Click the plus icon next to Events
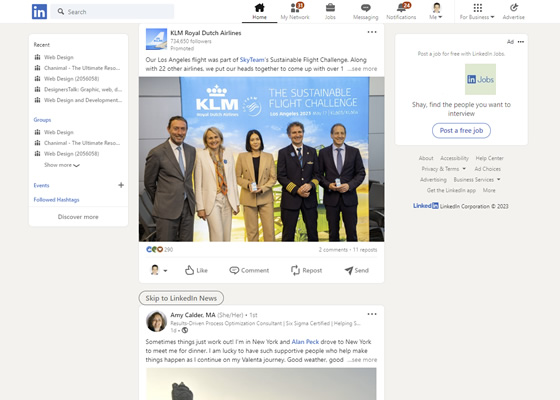The image size is (560, 400). [x=121, y=185]
